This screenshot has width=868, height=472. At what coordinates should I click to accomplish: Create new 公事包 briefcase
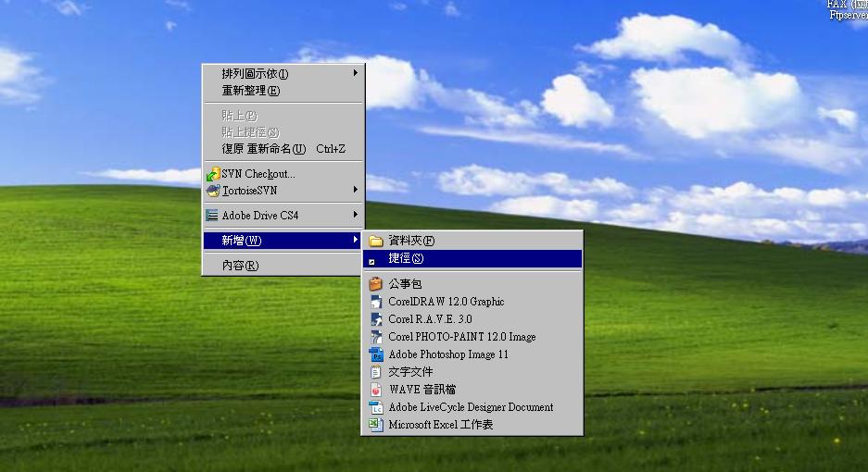472,284
